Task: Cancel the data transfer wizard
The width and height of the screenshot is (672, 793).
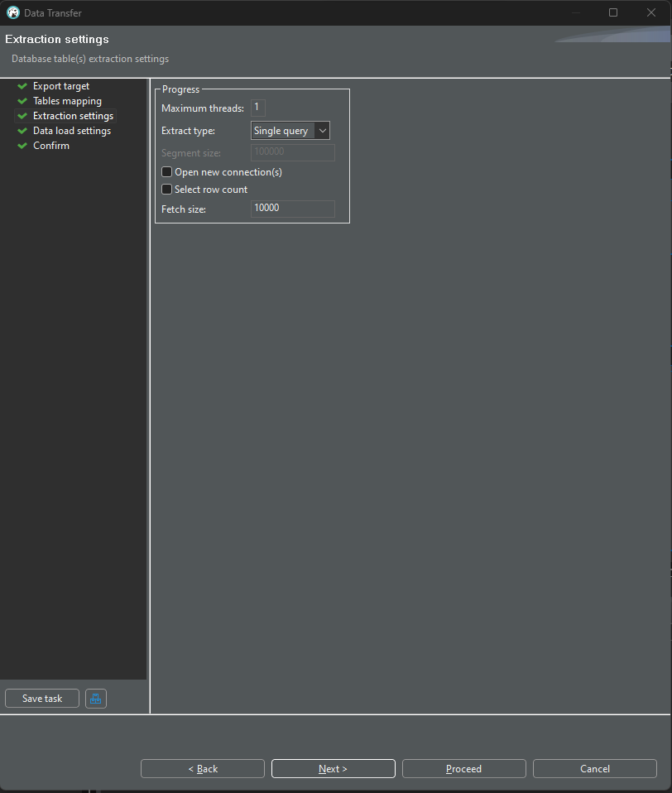Action: [595, 769]
